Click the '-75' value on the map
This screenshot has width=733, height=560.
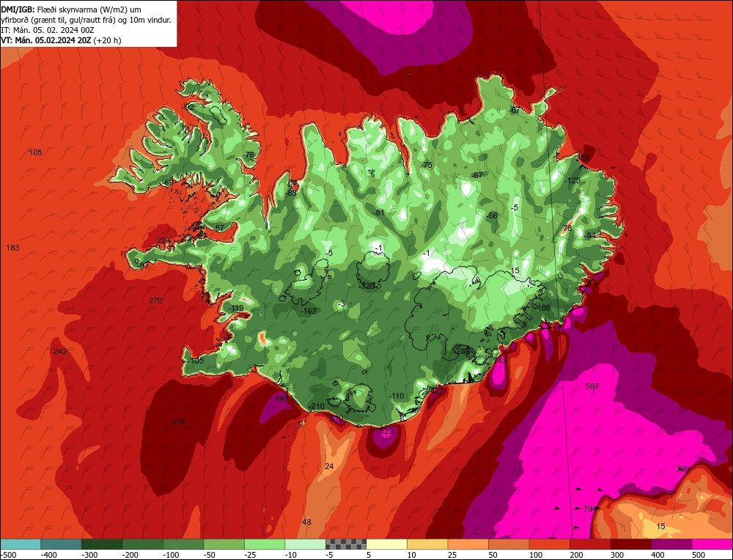(426, 165)
